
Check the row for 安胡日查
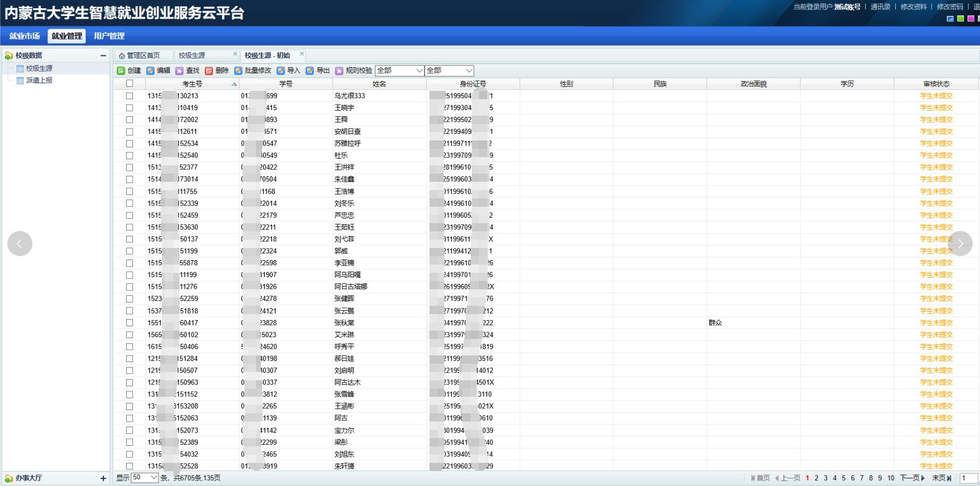[x=129, y=132]
